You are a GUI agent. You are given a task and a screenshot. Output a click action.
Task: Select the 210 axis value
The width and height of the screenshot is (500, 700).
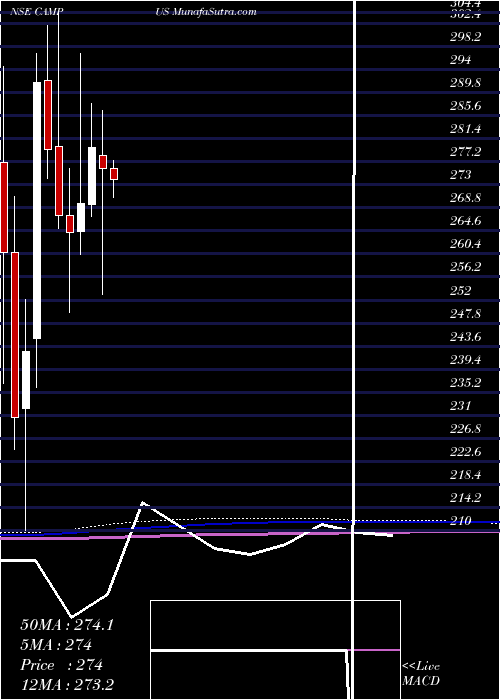460,521
